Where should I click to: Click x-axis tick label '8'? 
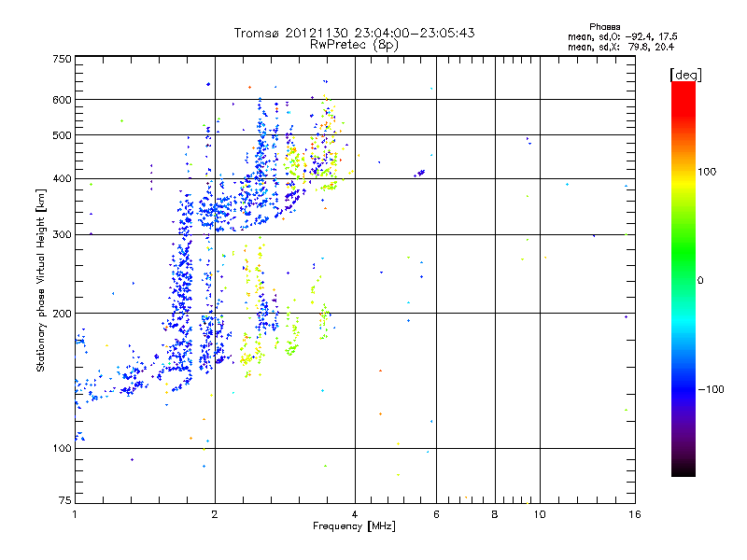495,514
